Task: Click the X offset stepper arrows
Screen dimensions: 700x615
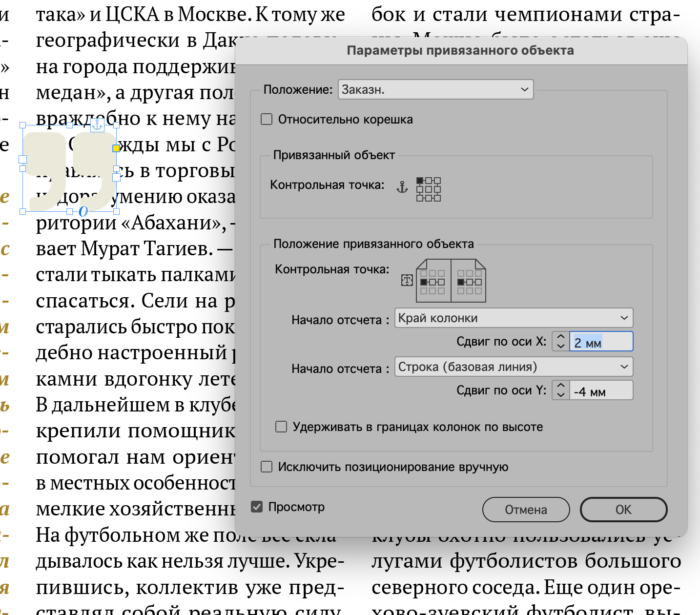Action: point(561,341)
